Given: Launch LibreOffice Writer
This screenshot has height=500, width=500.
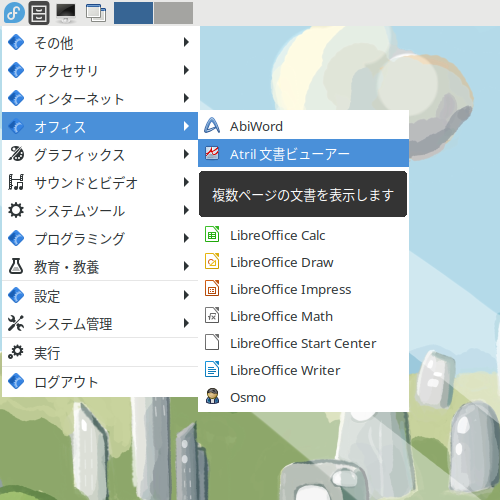Looking at the screenshot, I should point(303,370).
